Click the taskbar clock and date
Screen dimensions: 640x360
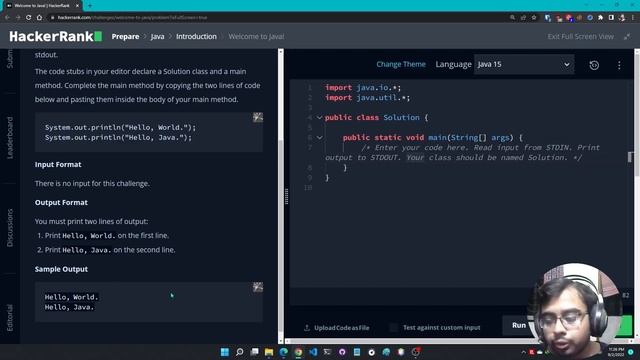(x=616, y=352)
